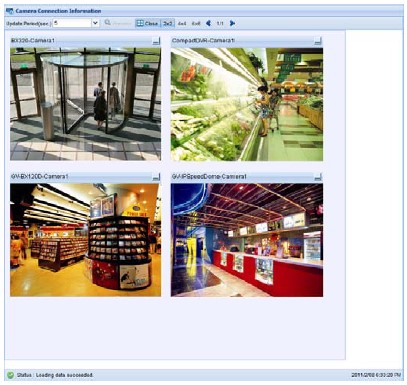The image size is (407, 385).
Task: Click the 1/1 page indicator
Action: point(220,24)
